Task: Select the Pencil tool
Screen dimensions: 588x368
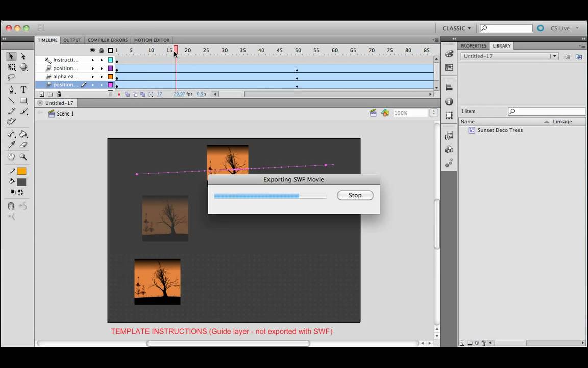Action: (x=11, y=111)
